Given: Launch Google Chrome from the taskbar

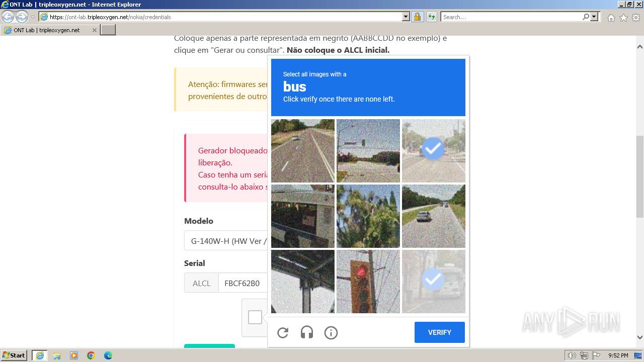Looking at the screenshot, I should tap(91, 355).
